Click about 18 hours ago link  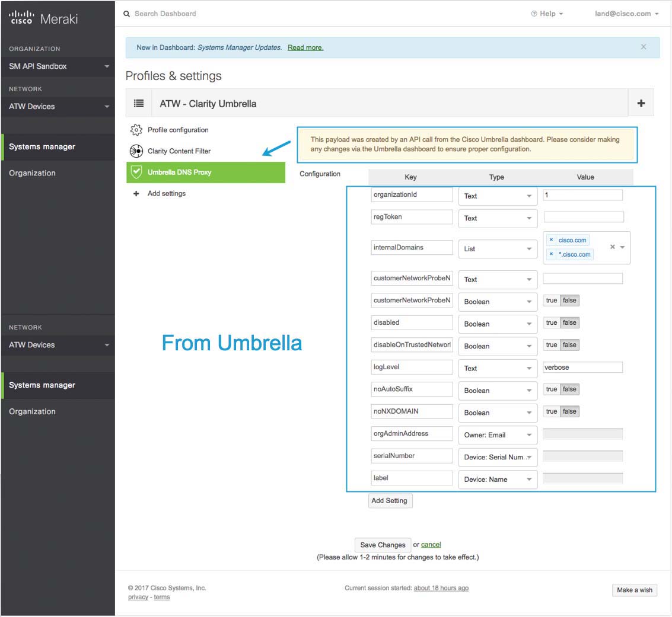(x=441, y=589)
